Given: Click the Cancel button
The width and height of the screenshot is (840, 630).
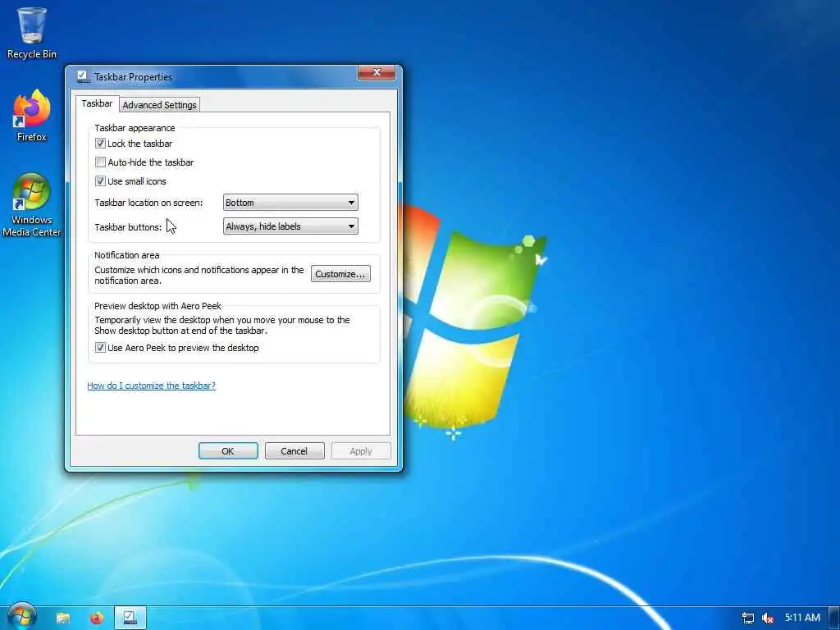Looking at the screenshot, I should (294, 451).
